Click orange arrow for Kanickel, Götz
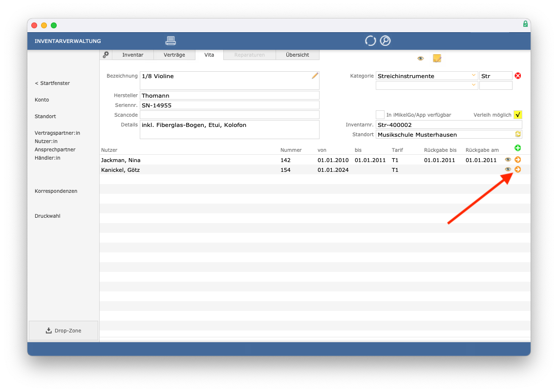Screen dimensions: 558x392 (x=518, y=169)
